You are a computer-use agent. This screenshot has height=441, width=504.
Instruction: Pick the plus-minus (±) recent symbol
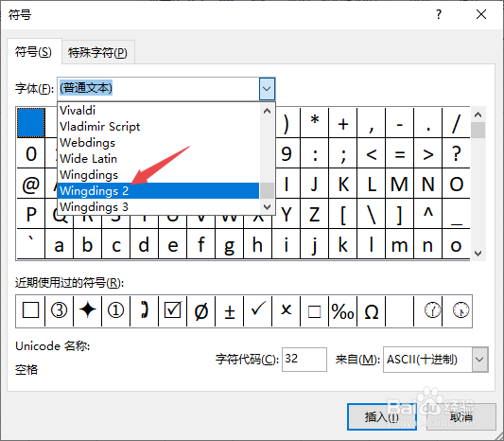[x=230, y=311]
